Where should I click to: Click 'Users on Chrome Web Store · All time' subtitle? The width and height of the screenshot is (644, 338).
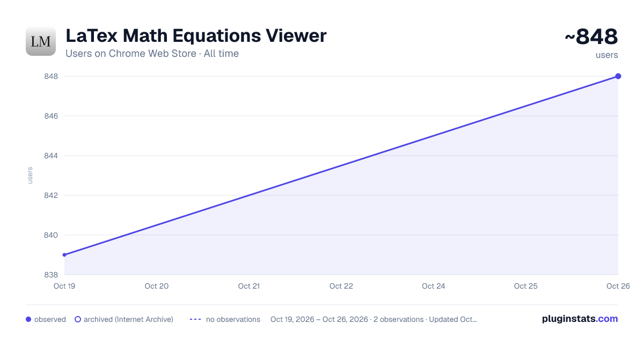tap(152, 54)
